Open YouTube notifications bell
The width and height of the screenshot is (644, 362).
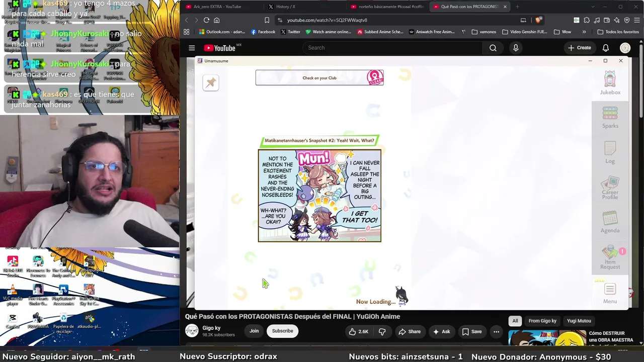click(606, 48)
